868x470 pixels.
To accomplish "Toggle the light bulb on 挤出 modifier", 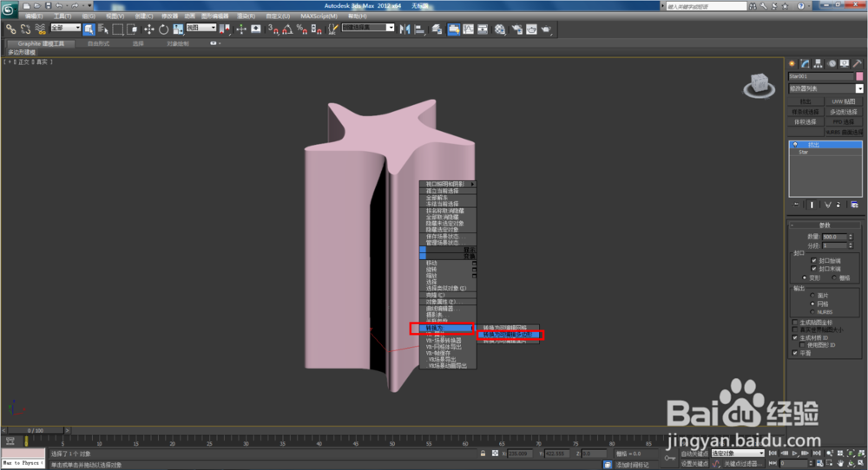I will tap(795, 145).
